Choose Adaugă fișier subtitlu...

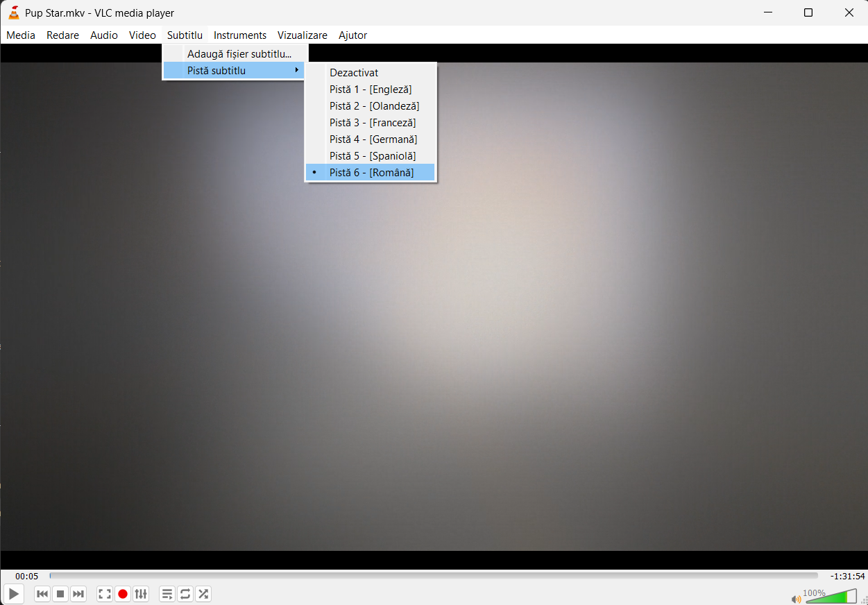(235, 53)
